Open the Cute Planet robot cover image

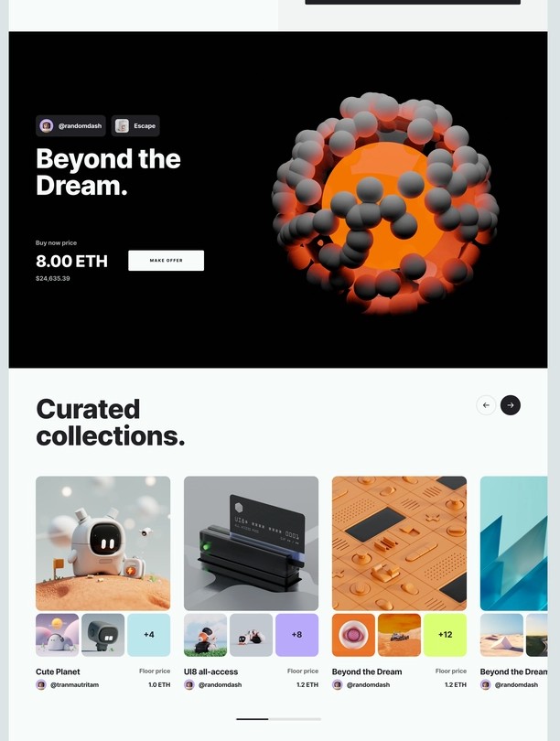[103, 543]
